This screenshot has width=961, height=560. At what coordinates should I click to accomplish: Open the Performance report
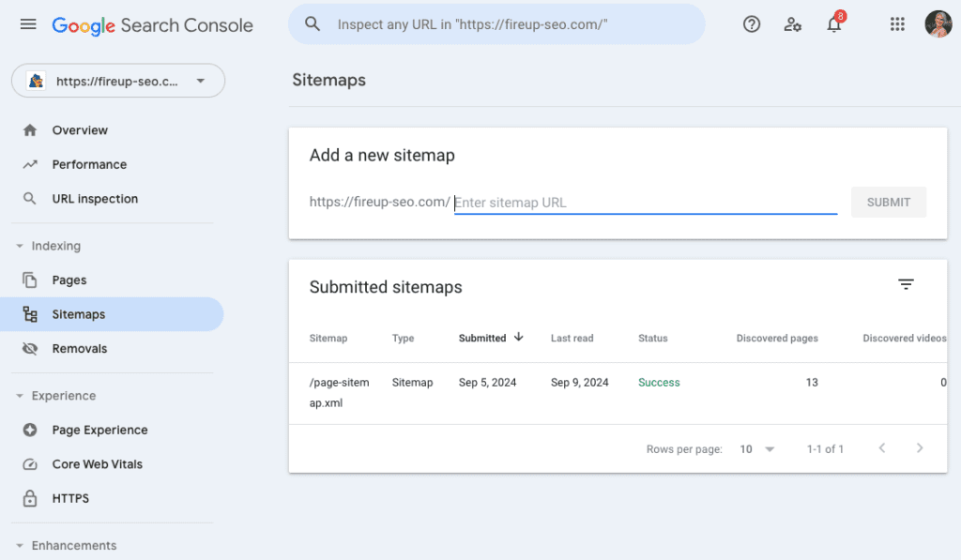coord(88,164)
